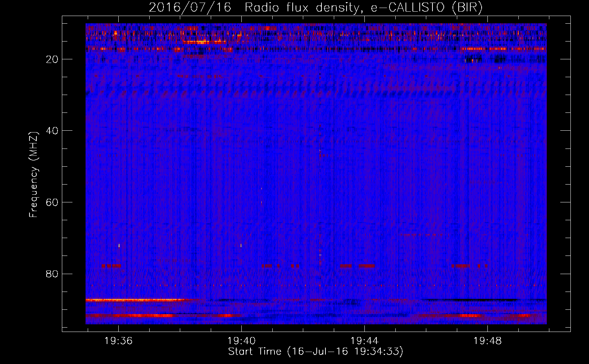The image size is (589, 364).
Task: Click the '20' frequency tick label
Action: (52, 59)
